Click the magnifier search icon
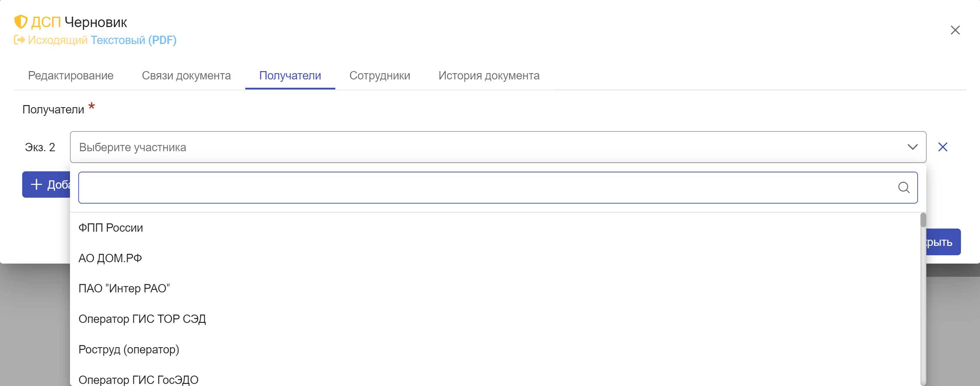 pyautogui.click(x=903, y=188)
